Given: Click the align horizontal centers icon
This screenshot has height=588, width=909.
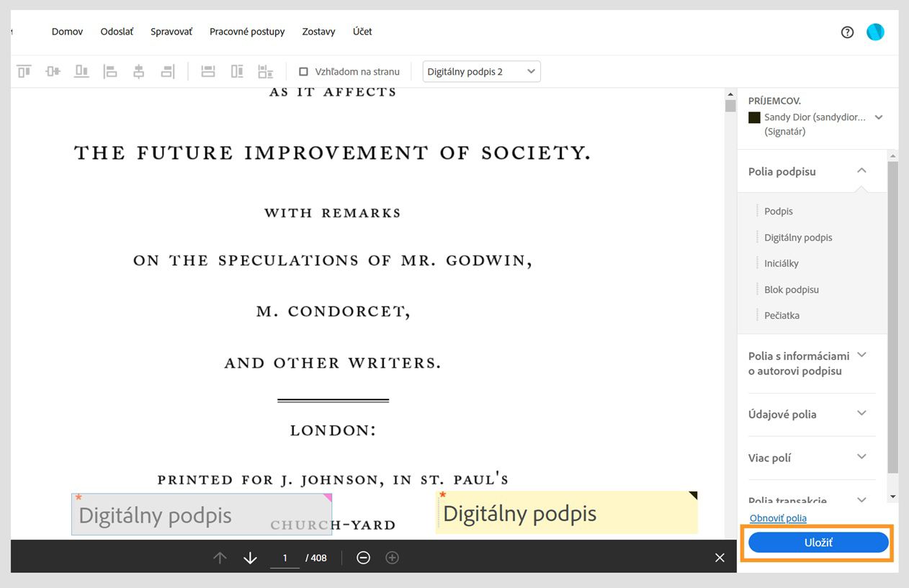Looking at the screenshot, I should 139,71.
